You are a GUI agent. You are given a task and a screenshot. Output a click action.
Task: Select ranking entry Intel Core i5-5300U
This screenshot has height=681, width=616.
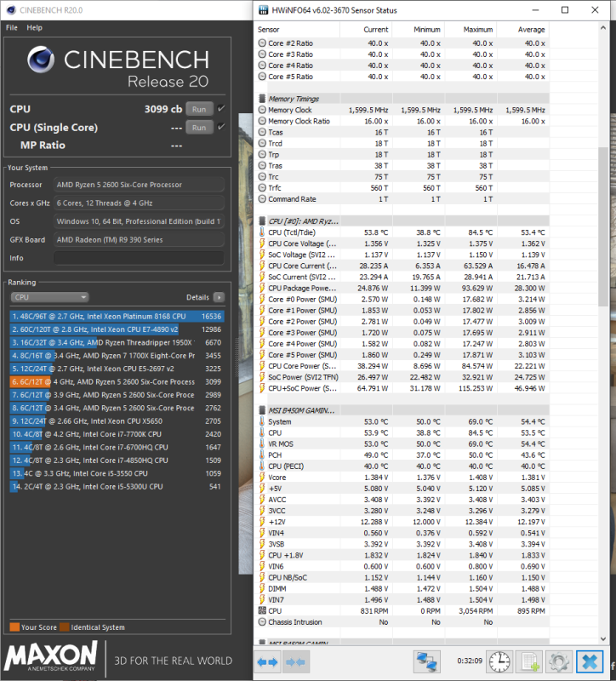(117, 486)
